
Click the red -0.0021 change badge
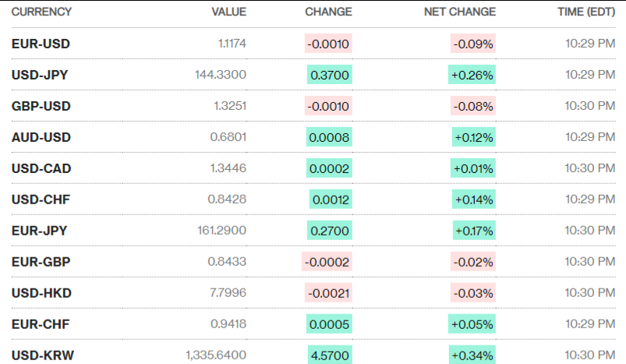click(x=328, y=293)
